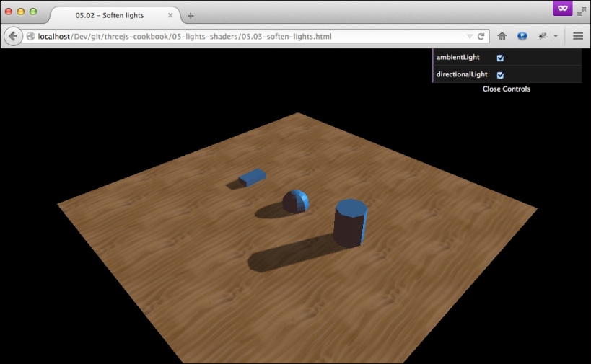Screen dimensions: 591x364
Task: Click the directionalLight label text
Action: 462,74
